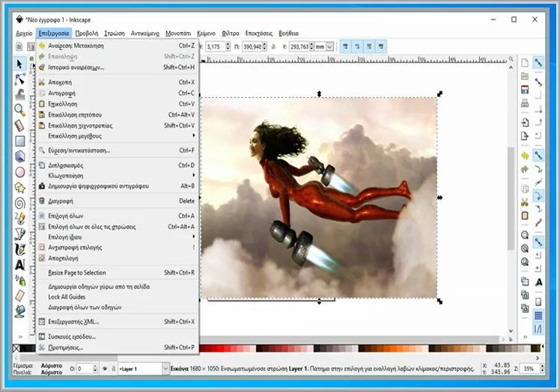The height and width of the screenshot is (392, 560).
Task: Expand the Επιλογή ίδιου submenu
Action: (117, 237)
